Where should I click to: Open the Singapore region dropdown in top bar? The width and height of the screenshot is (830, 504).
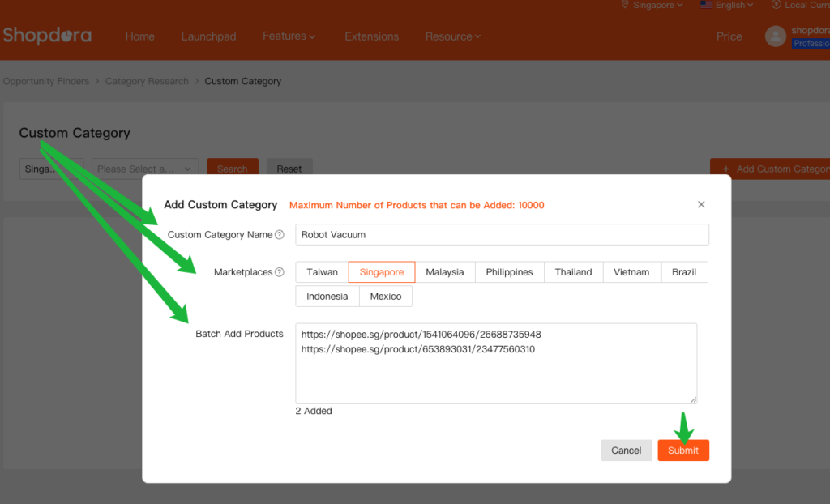coord(652,5)
